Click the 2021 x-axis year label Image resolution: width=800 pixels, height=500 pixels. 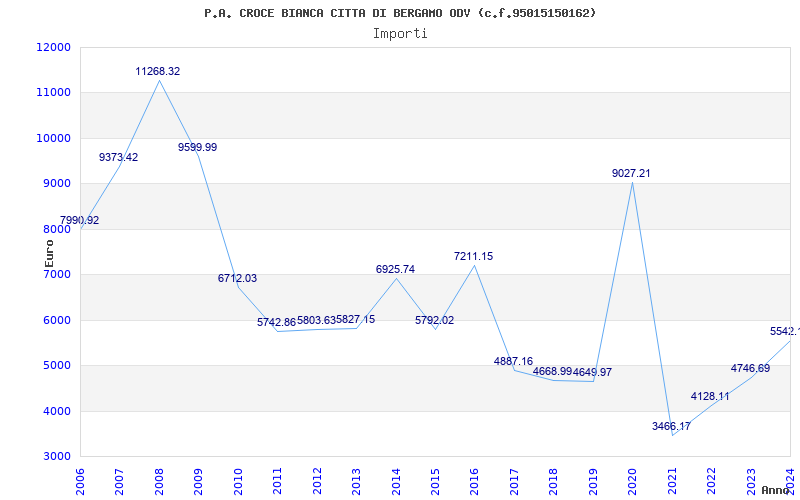[671, 481]
